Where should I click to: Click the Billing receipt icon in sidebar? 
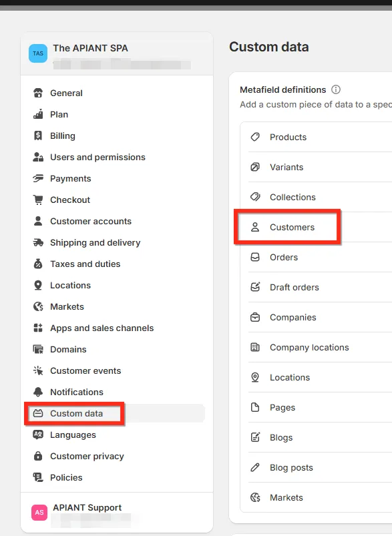(38, 136)
